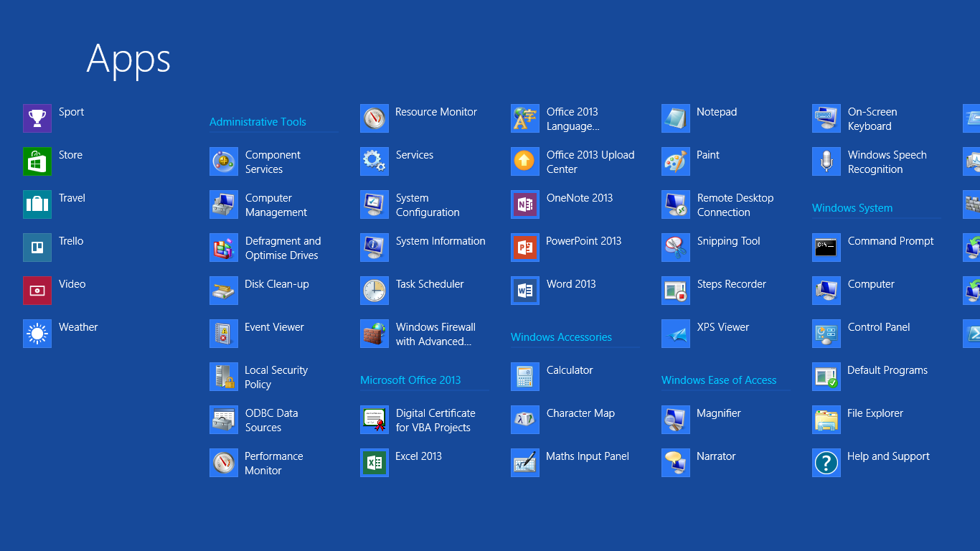Open On-Screen Keyboard icon
The image size is (980, 551).
click(x=826, y=118)
